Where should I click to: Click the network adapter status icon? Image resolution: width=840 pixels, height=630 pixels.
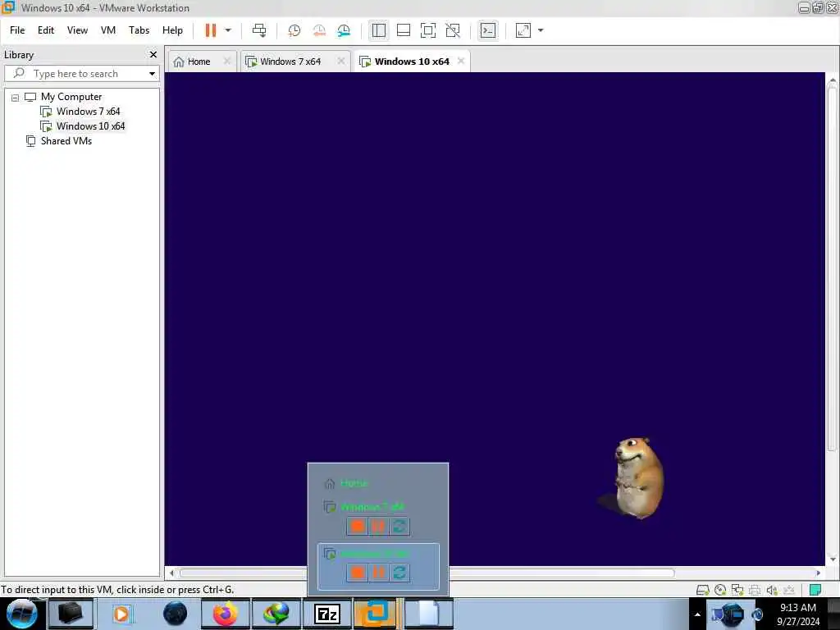737,590
